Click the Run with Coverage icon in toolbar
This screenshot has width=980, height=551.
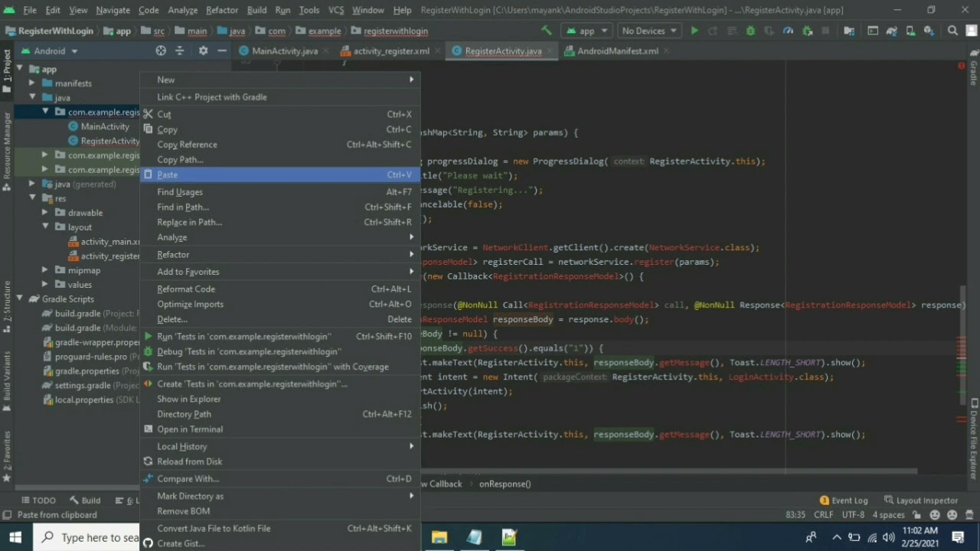(x=769, y=31)
